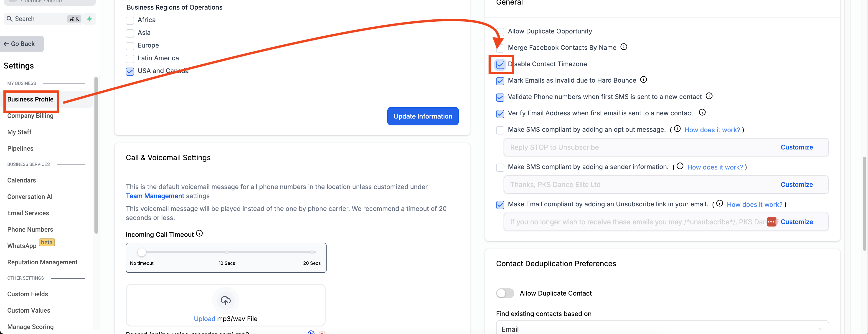The image size is (868, 334).
Task: Click the green lightning bolt icon
Action: click(x=89, y=19)
